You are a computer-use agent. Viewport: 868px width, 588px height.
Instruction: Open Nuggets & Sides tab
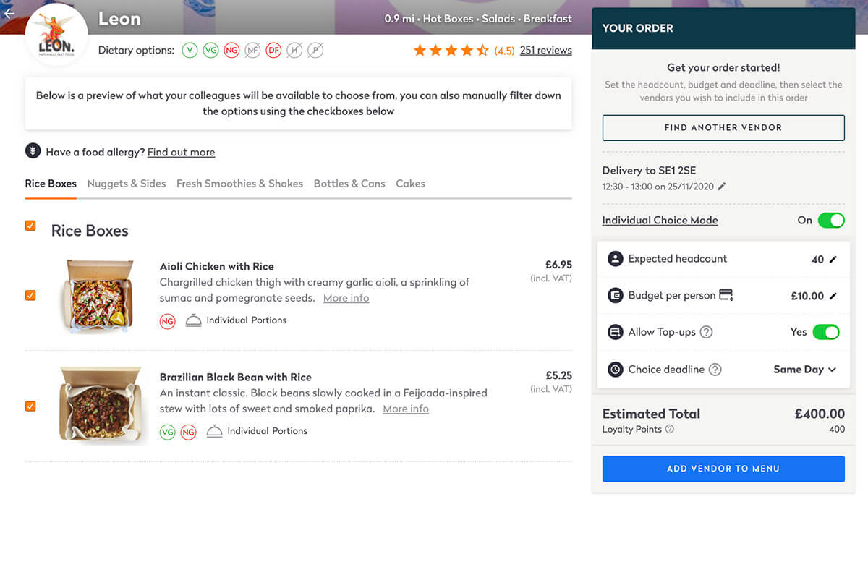point(127,184)
